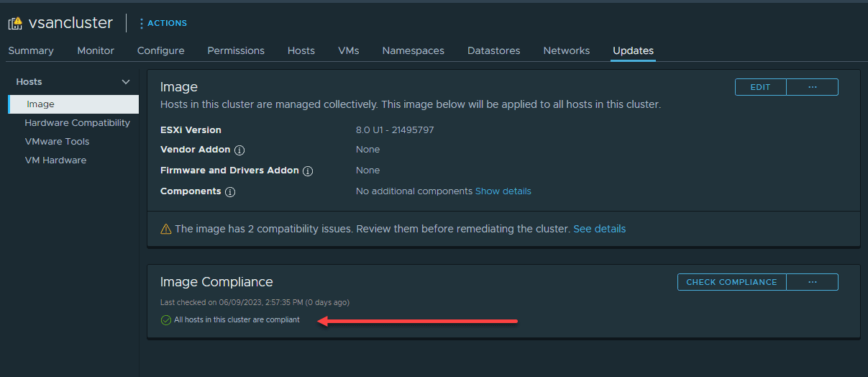868x377 pixels.
Task: Collapse the Hosts sidebar section
Action: [126, 82]
